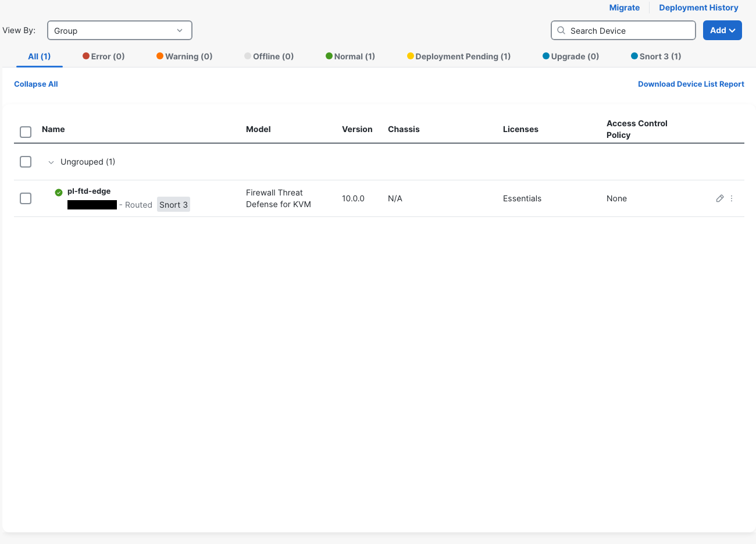Screen dimensions: 756x544
Task: Focus the Search Device field
Action: click(623, 30)
